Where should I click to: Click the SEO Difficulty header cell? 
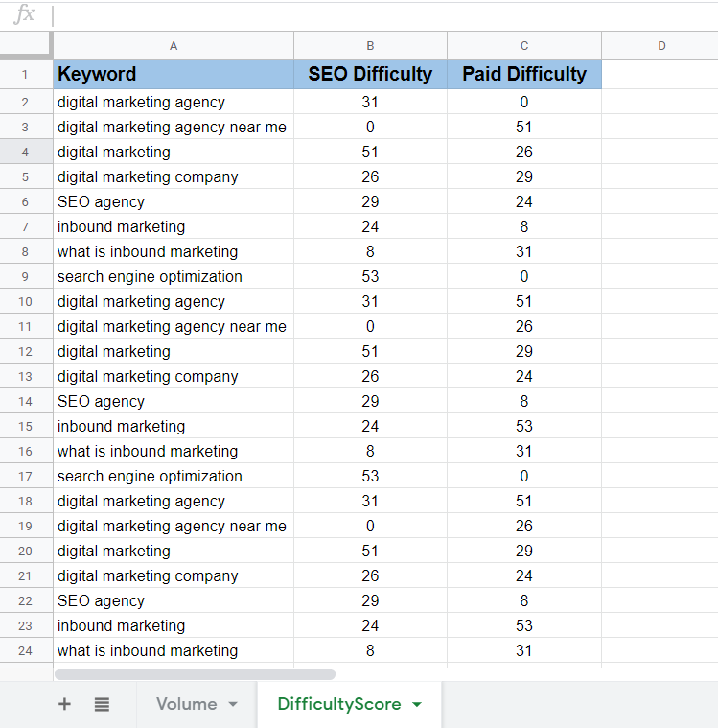click(370, 74)
